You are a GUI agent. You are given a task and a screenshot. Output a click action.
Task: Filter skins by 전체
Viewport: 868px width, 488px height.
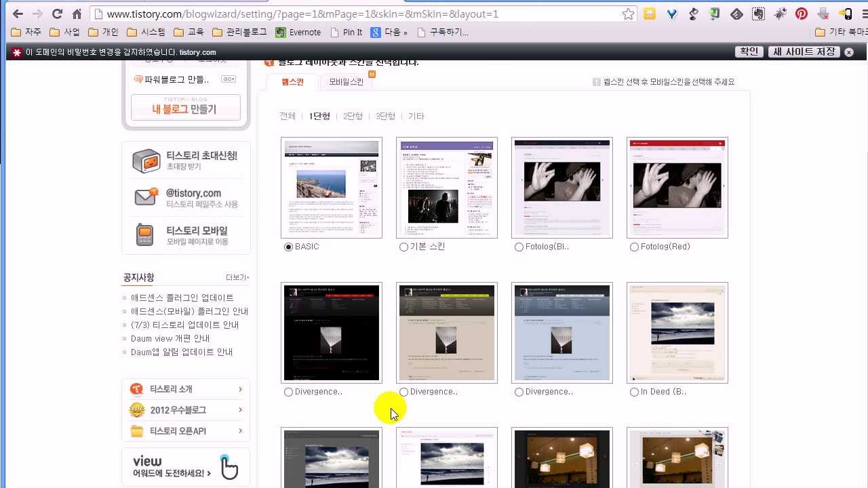point(288,117)
